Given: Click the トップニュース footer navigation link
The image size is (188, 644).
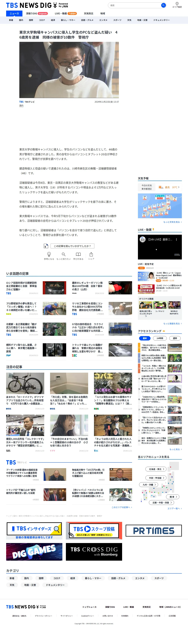Looking at the screenshot, I should pyautogui.click(x=89, y=607).
